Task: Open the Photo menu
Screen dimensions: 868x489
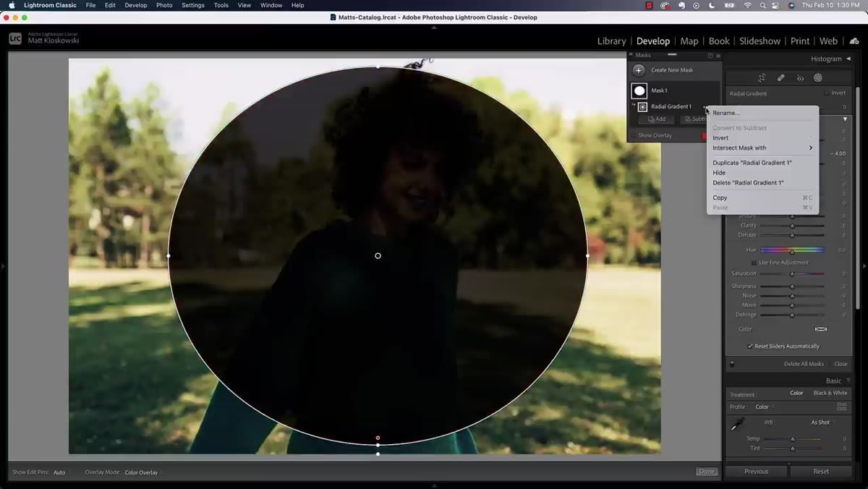Action: (164, 5)
